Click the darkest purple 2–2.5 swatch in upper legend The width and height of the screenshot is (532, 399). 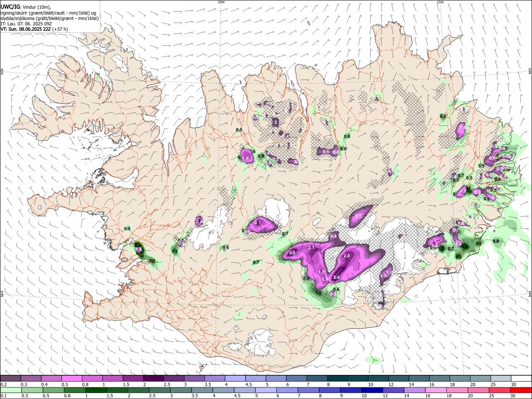tap(153, 379)
